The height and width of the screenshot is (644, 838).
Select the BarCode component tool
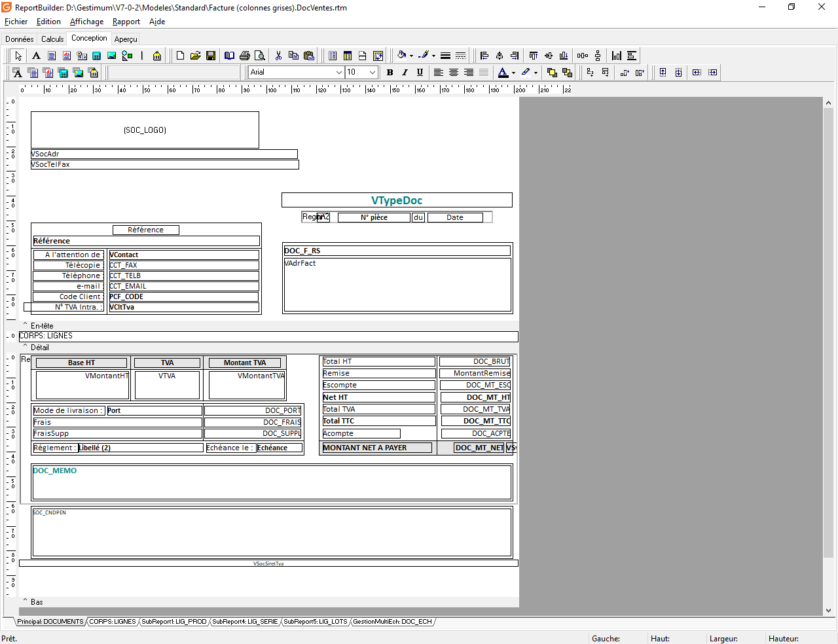[157, 56]
